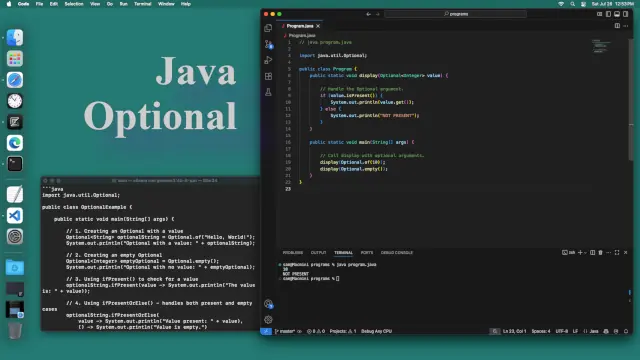Image resolution: width=640 pixels, height=360 pixels.
Task: Split the editor to the right
Action: 617,26
